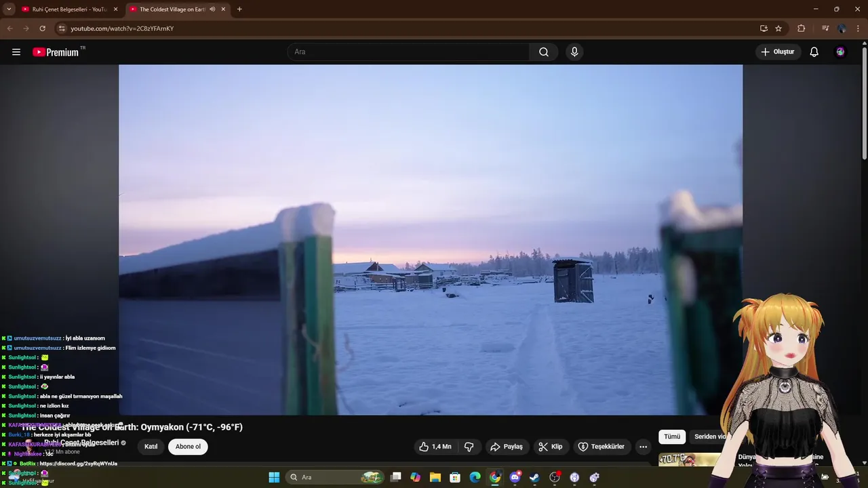This screenshot has height=488, width=868.
Task: Like the video with thumbs up
Action: (x=435, y=447)
